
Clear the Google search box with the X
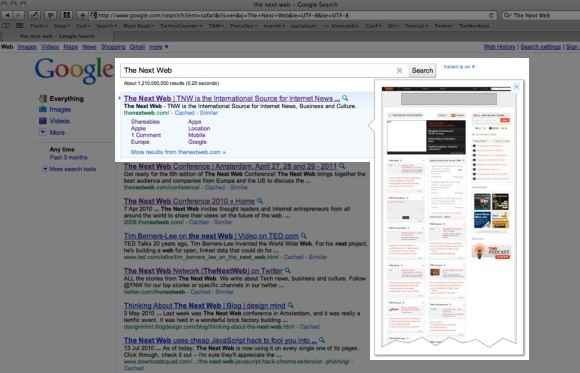[399, 70]
